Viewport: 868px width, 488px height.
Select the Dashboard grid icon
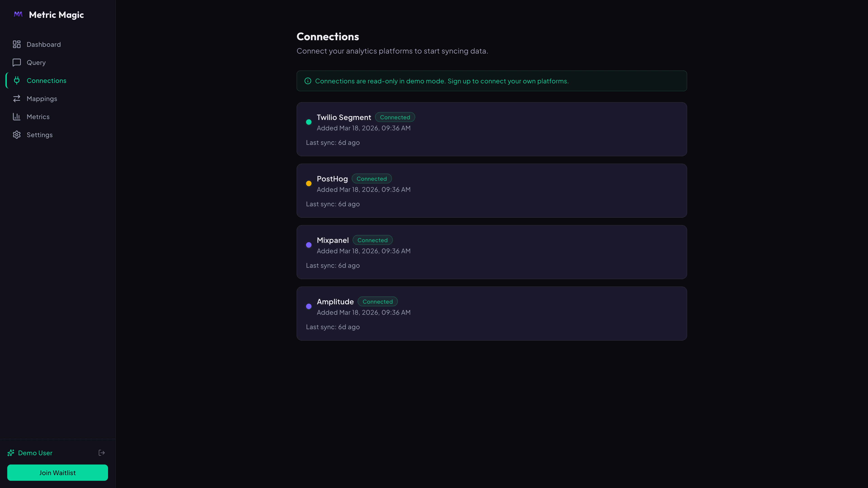[17, 44]
